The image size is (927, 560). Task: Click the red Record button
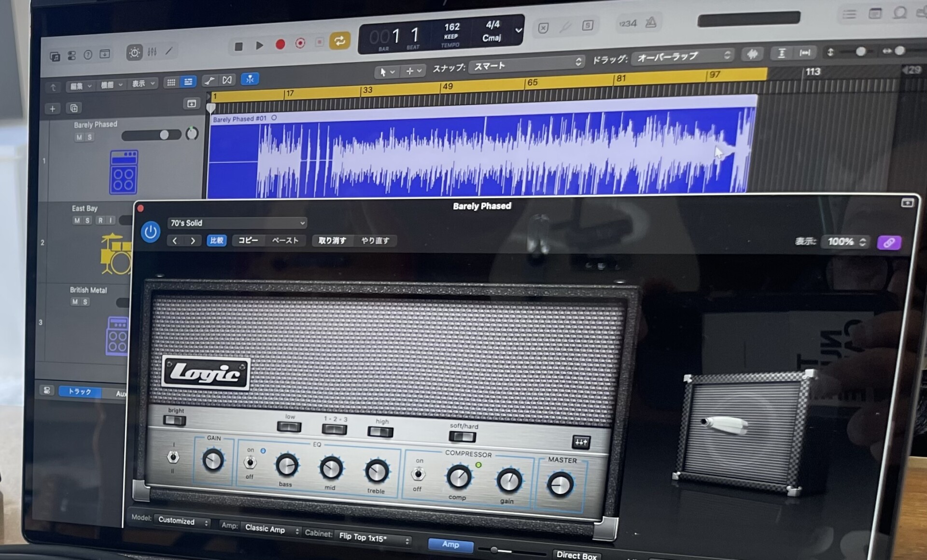[280, 44]
